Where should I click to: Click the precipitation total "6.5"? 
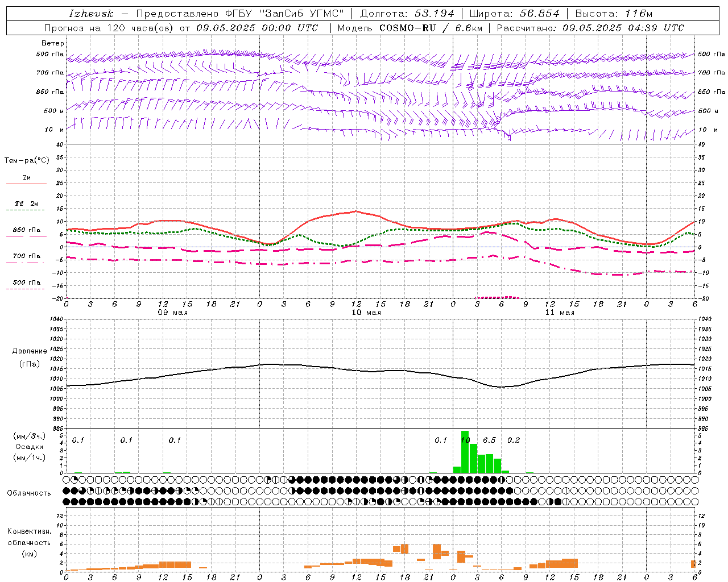coord(489,440)
